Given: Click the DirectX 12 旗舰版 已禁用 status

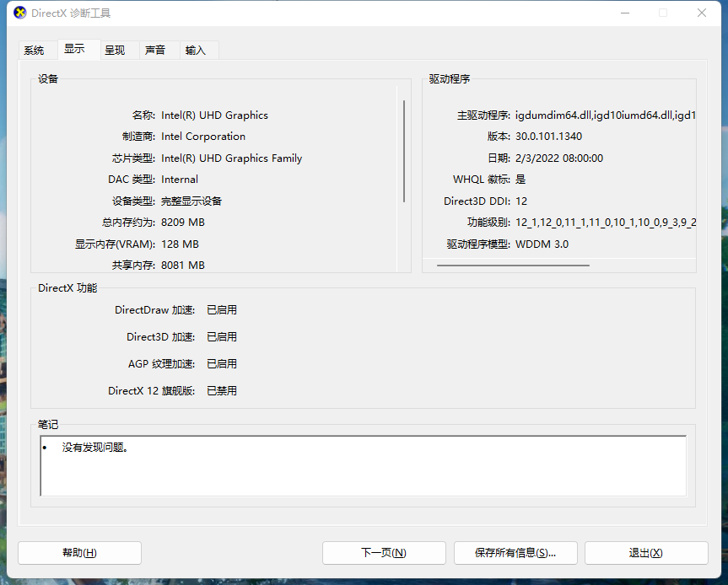Looking at the screenshot, I should click(222, 391).
